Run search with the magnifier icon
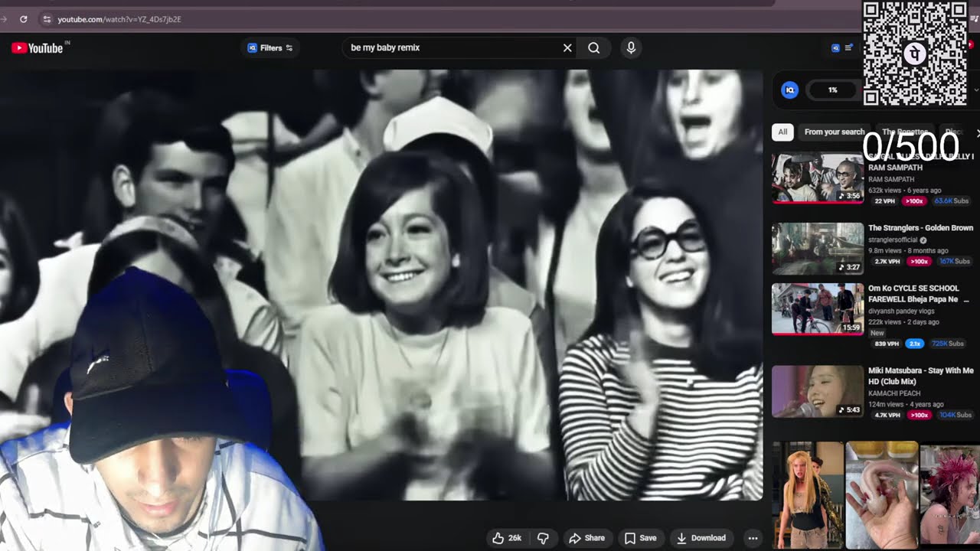980x551 pixels. [x=593, y=47]
